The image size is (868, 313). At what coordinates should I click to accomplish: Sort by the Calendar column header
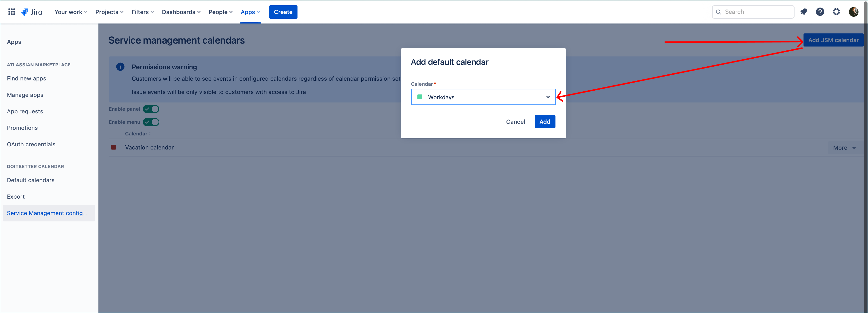click(x=136, y=134)
